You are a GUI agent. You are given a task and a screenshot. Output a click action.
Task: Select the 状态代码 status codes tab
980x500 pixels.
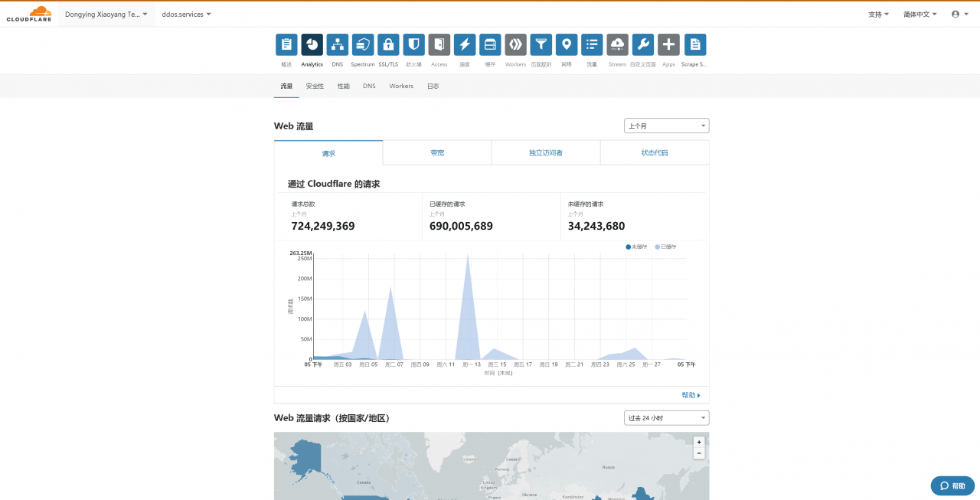point(655,153)
